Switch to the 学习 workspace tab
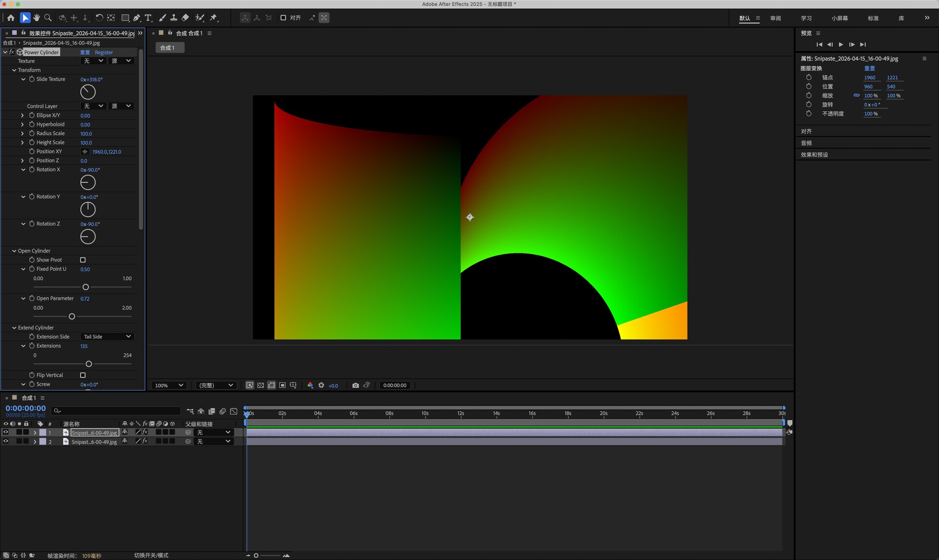The image size is (939, 560). tap(806, 18)
